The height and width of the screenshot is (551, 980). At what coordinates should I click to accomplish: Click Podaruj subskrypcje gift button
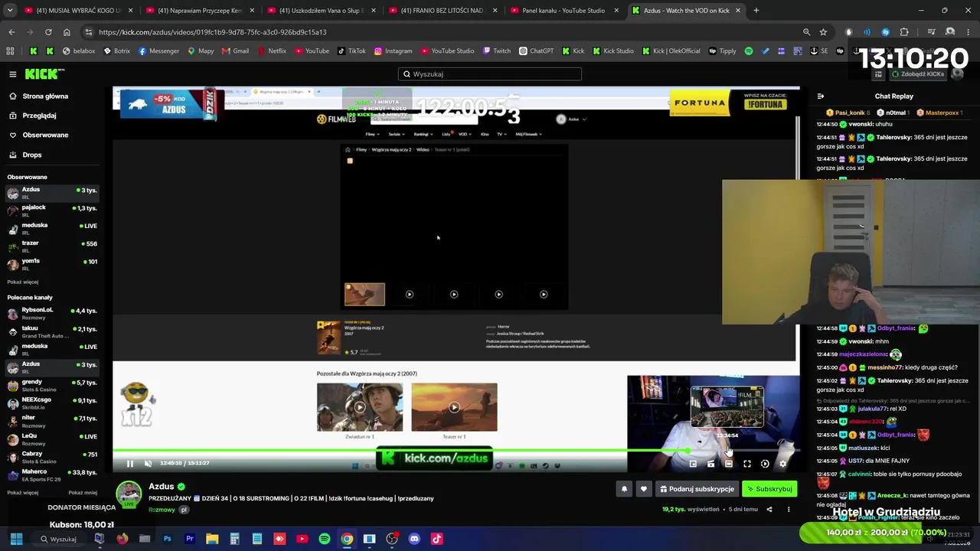point(697,489)
